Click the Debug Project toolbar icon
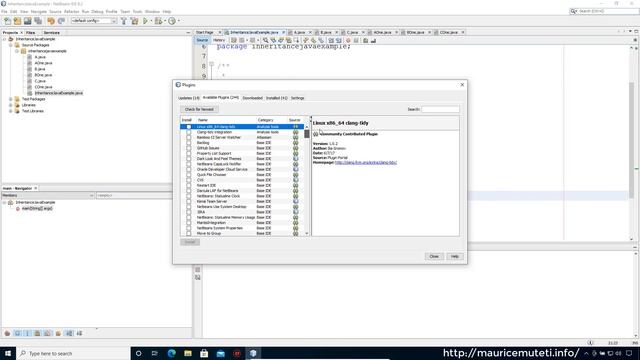The height and width of the screenshot is (360, 640). 158,21
